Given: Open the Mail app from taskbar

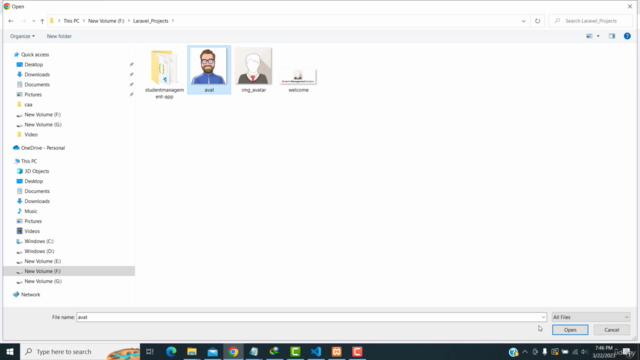Looking at the screenshot, I should 213,351.
